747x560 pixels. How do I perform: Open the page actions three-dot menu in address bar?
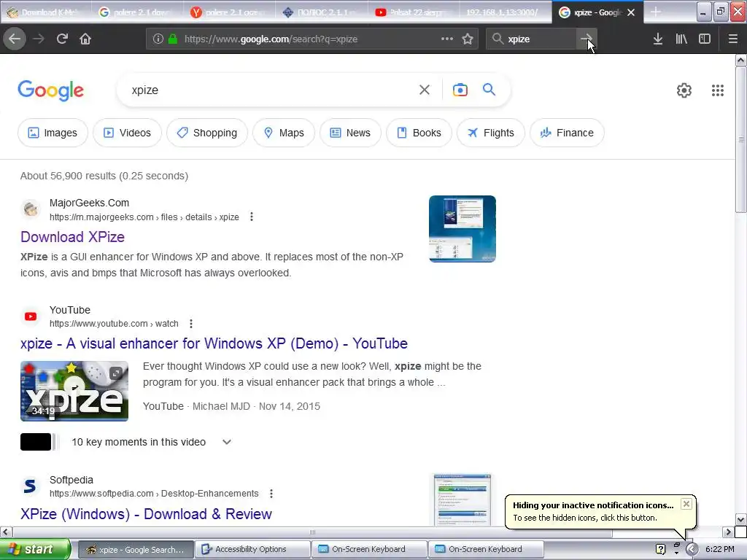coord(447,39)
